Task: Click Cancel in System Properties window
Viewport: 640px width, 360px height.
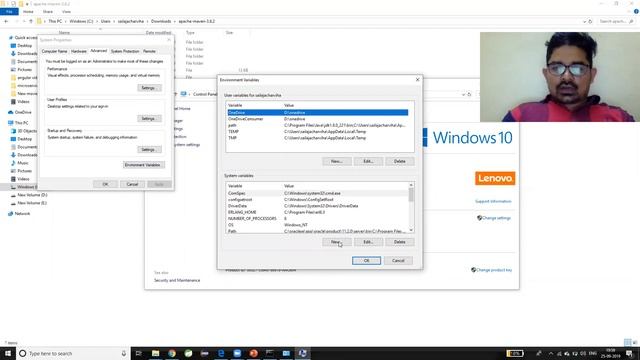Action: [x=132, y=184]
